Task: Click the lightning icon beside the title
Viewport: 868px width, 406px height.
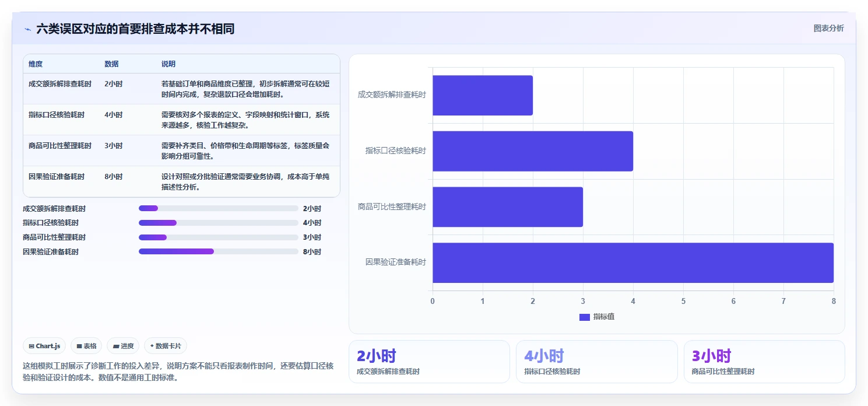Action: [x=28, y=29]
